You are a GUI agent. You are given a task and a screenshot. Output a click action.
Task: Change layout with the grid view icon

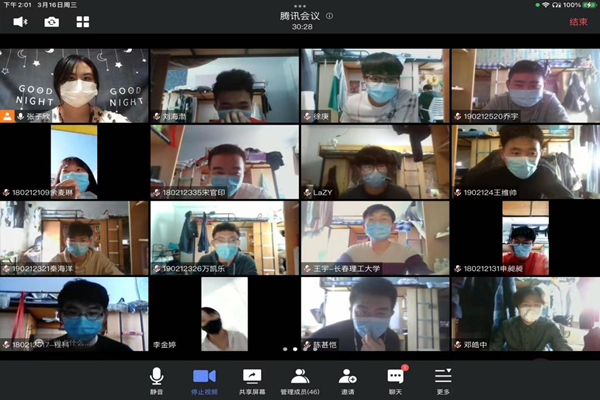tap(82, 21)
